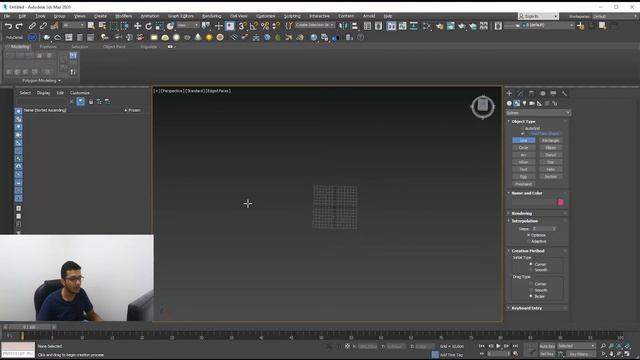This screenshot has height=360, width=640.
Task: Open the Modifiers menu
Action: (x=123, y=16)
